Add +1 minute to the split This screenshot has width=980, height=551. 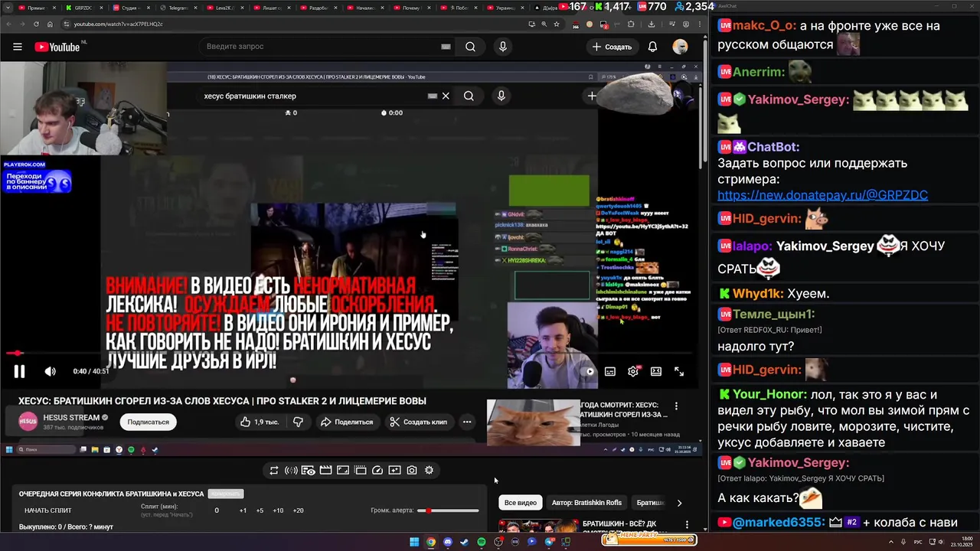[x=243, y=510]
